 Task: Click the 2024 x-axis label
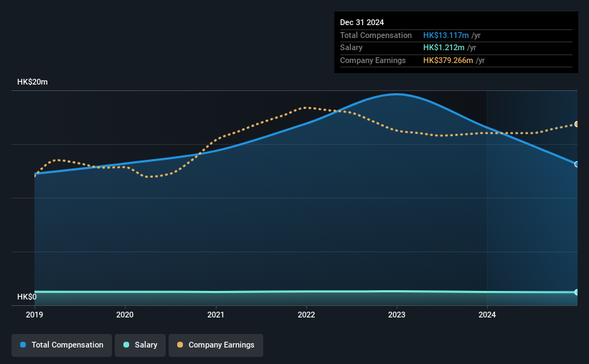pyautogui.click(x=487, y=315)
